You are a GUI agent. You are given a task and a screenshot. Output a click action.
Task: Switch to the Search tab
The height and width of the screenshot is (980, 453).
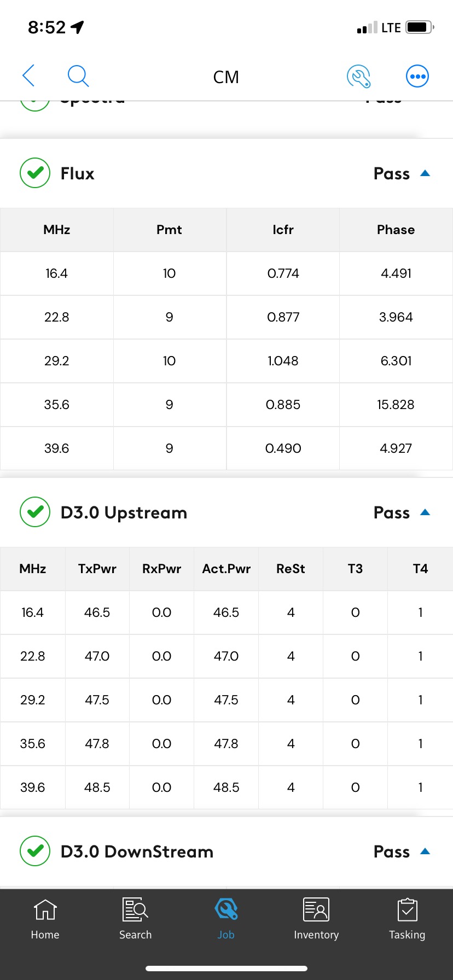(x=135, y=909)
